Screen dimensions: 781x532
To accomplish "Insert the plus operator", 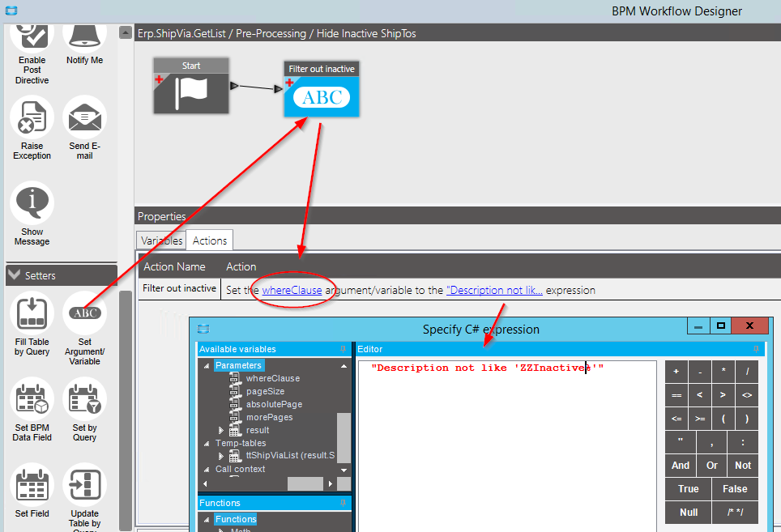I will 676,372.
